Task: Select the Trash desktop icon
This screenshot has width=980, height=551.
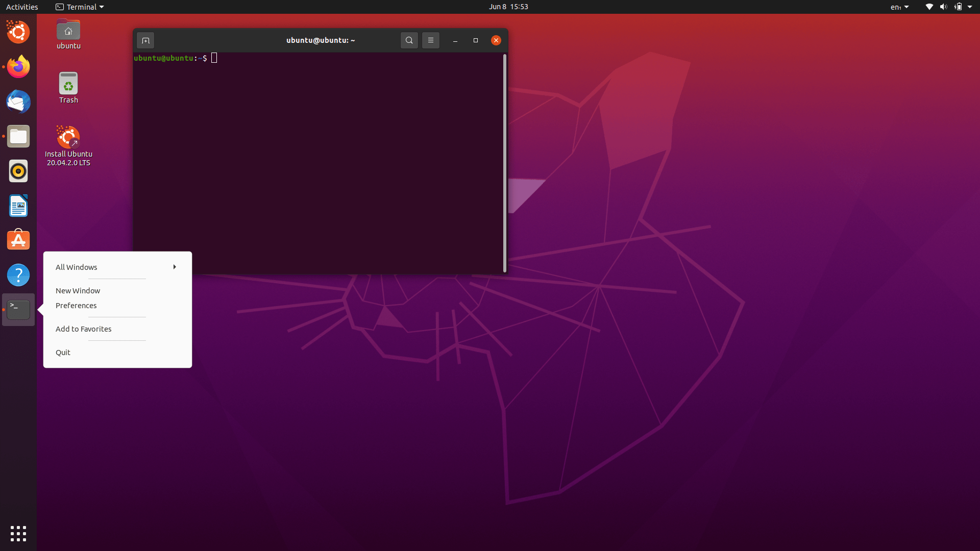Action: tap(68, 88)
